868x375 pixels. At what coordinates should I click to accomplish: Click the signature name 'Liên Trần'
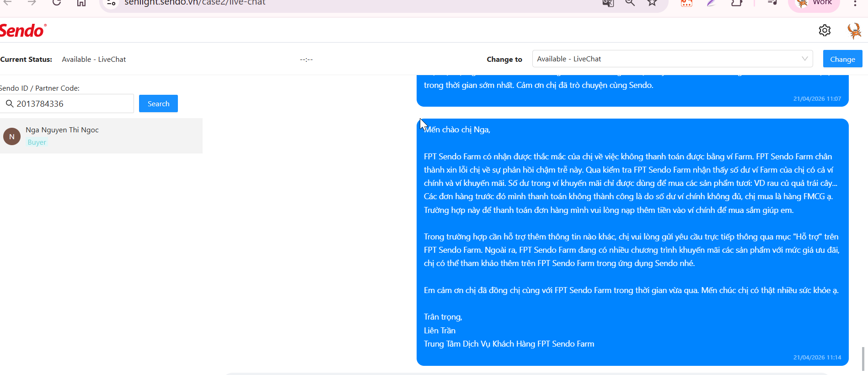pos(439,331)
